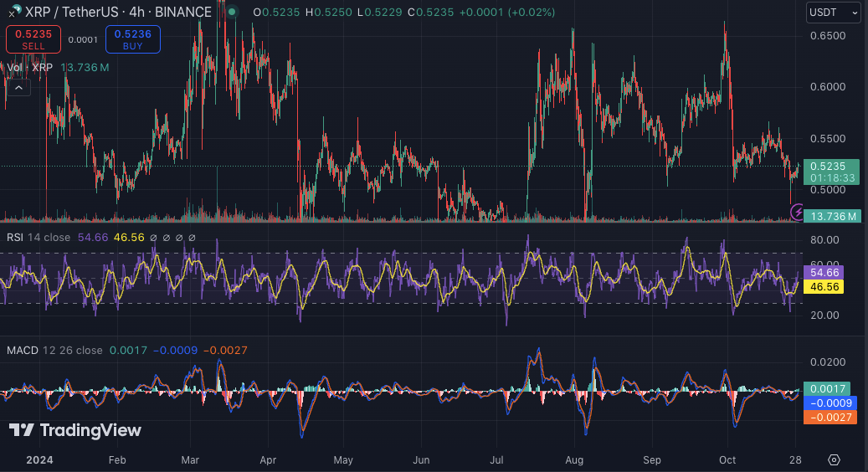Image resolution: width=868 pixels, height=472 pixels.
Task: Click the 20.00 RSI scale label
Action: 824,316
